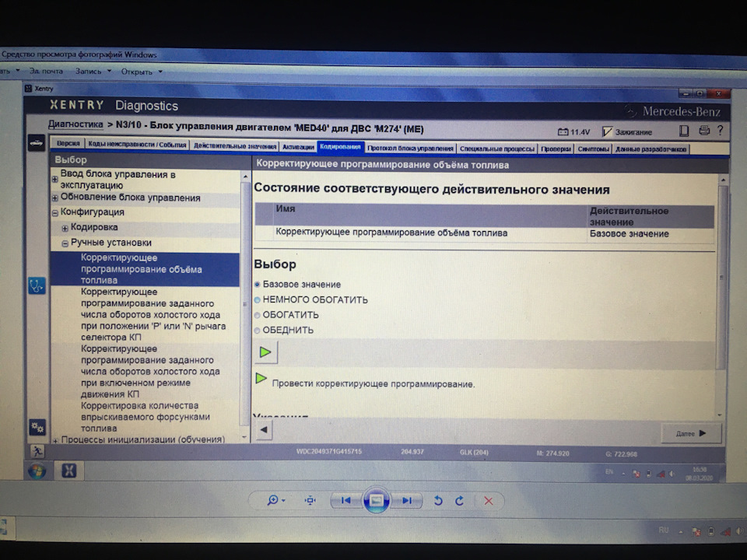Open Эл. почта menu in Photo Viewer
This screenshot has height=560, width=747.
[x=46, y=71]
